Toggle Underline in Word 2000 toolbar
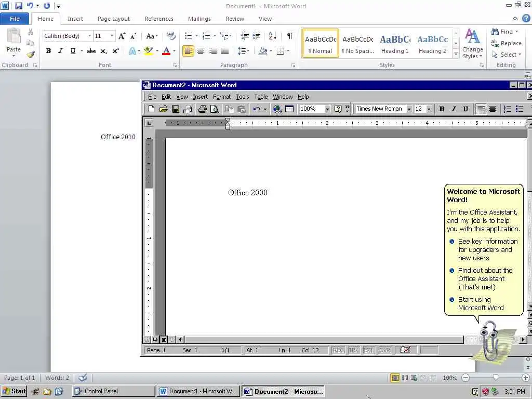The image size is (532, 399). (x=465, y=109)
